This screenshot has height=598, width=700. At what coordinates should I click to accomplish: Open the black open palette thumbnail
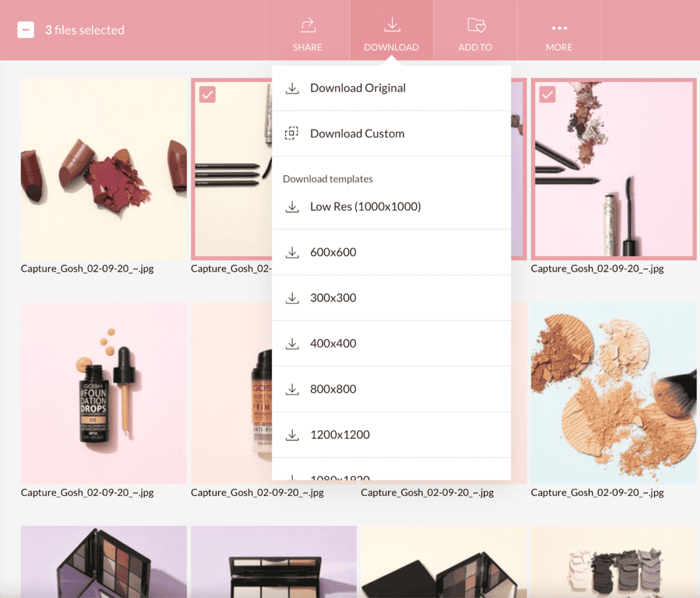tap(274, 562)
